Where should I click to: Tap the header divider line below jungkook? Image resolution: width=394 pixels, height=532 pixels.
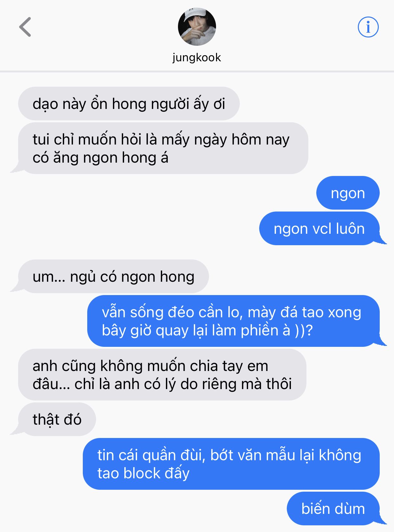point(197,71)
